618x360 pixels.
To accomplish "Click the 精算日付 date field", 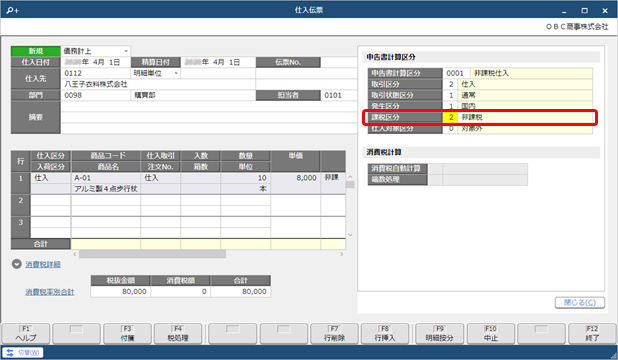I will [x=218, y=62].
